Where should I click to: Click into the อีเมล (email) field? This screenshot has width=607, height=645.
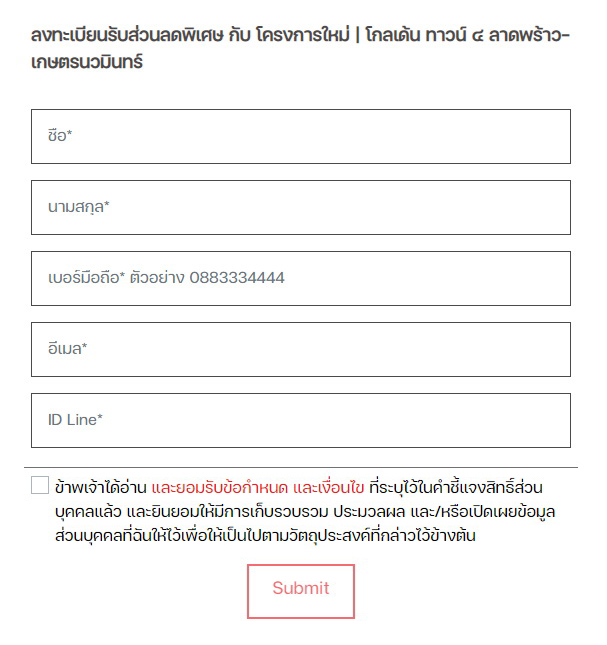click(x=300, y=350)
